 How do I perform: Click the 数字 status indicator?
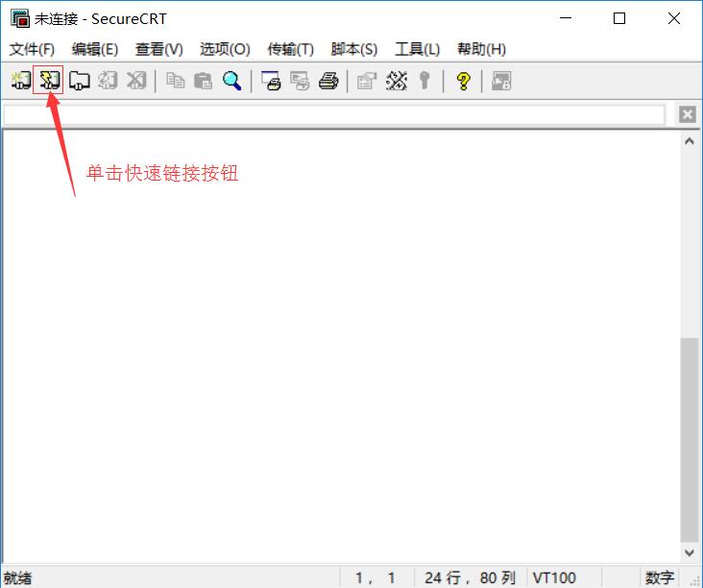pos(659,577)
